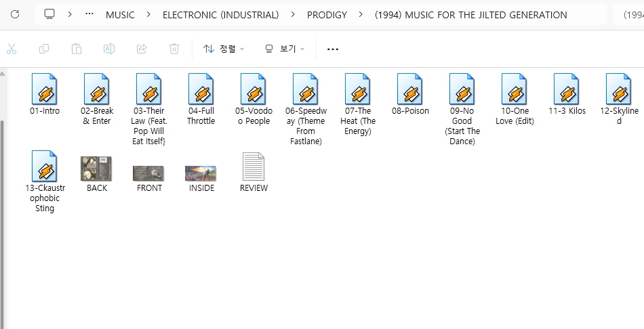This screenshot has height=329, width=644.
Task: Open the sort (정렬) dropdown
Action: (x=224, y=49)
